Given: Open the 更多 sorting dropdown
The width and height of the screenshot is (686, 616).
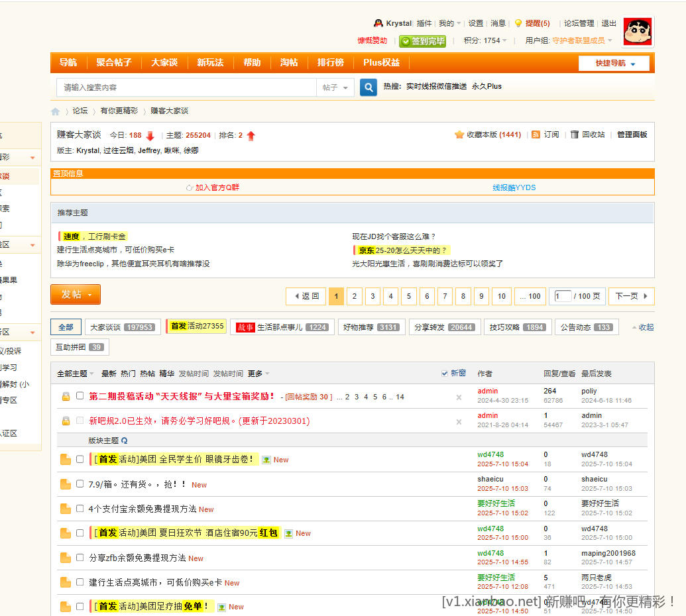Looking at the screenshot, I should [x=258, y=374].
